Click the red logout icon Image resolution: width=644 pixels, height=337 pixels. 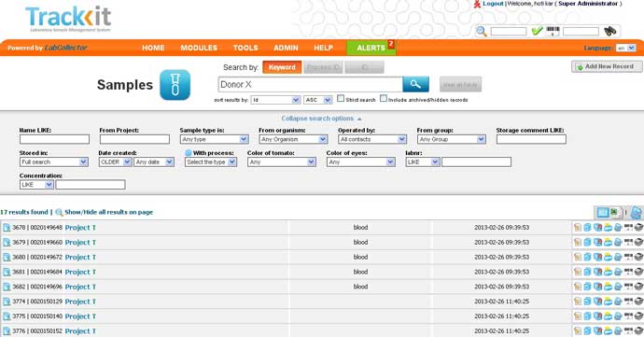[477, 4]
